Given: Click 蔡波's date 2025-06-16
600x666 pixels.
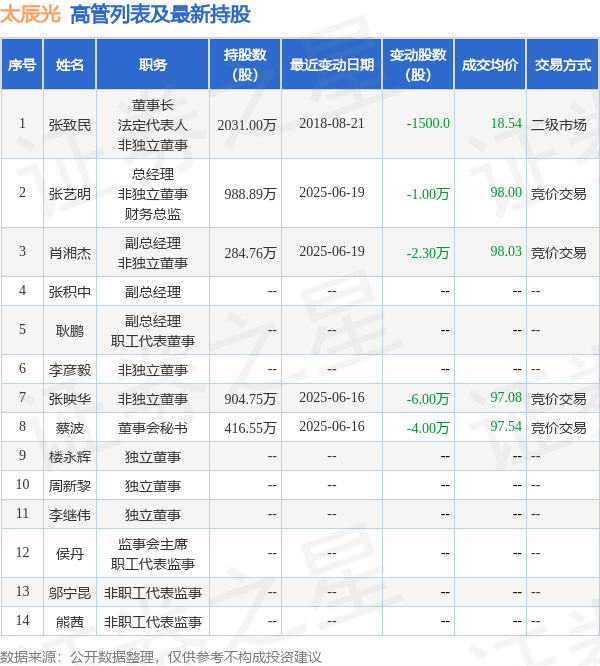Looking at the screenshot, I should point(332,426).
